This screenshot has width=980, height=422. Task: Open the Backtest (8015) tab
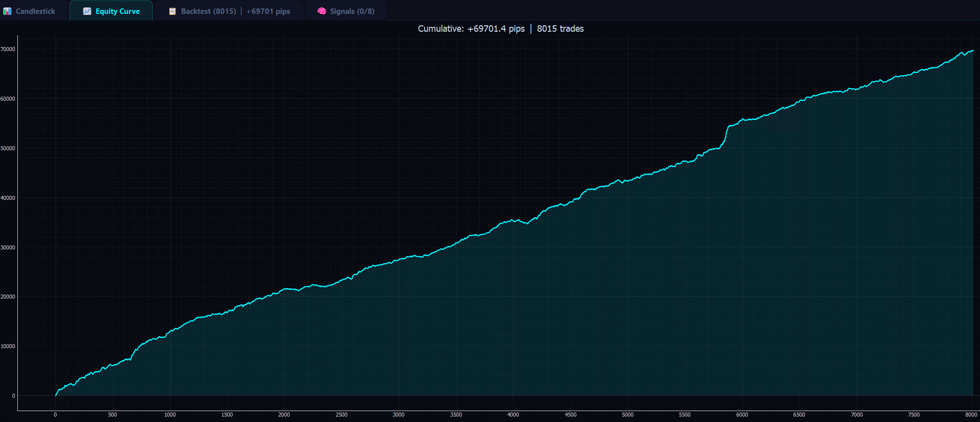click(229, 11)
